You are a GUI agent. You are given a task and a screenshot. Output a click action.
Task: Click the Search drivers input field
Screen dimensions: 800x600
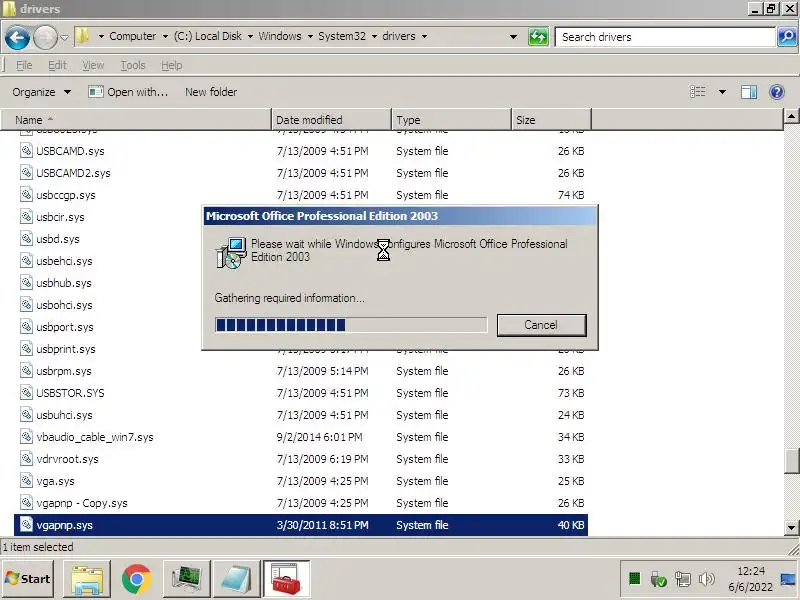(x=665, y=37)
